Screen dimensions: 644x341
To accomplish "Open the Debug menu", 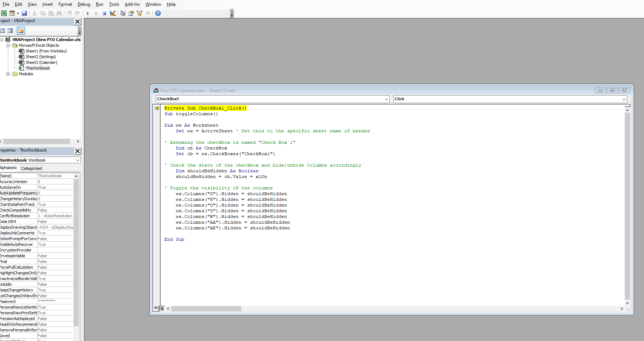I will (84, 4).
